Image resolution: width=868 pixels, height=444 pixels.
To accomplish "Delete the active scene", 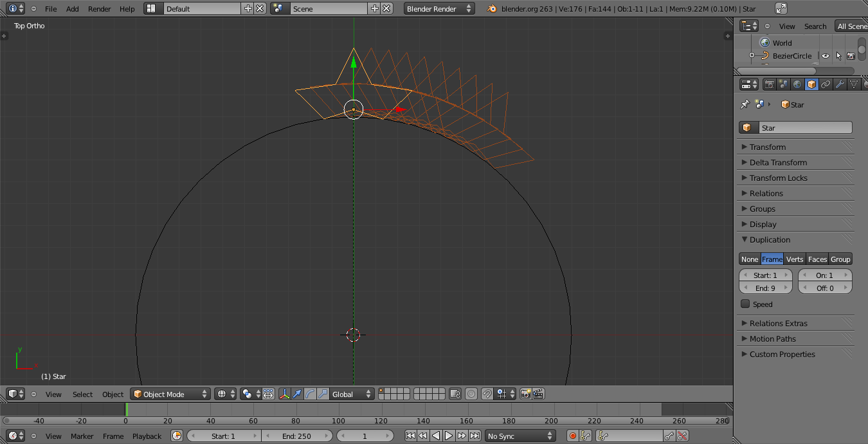I will point(386,8).
